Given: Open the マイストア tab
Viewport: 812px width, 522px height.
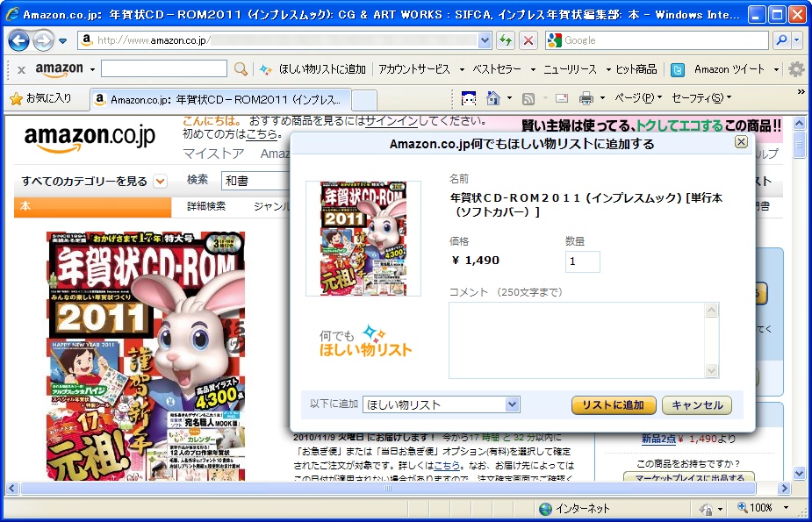Looking at the screenshot, I should point(212,154).
